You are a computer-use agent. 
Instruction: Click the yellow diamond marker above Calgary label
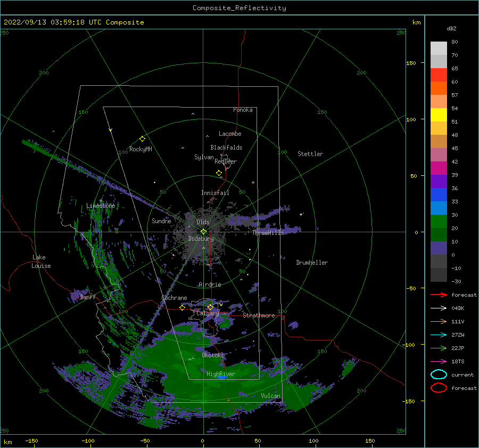click(210, 307)
